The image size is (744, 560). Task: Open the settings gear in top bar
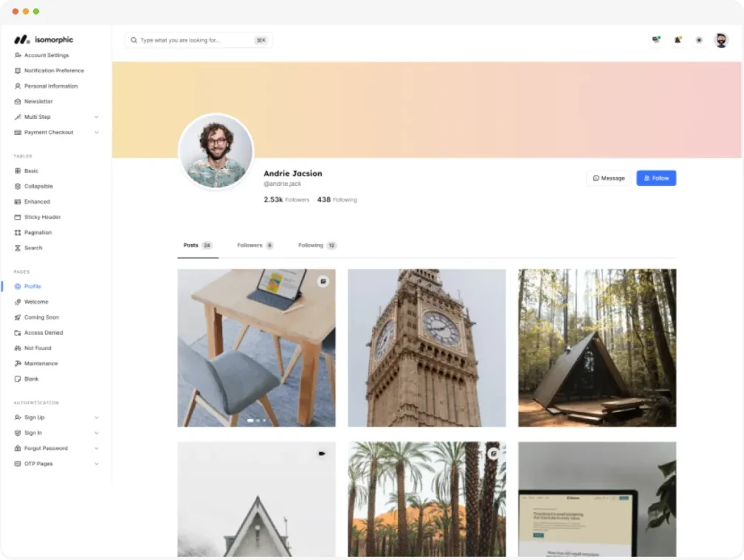tap(699, 41)
